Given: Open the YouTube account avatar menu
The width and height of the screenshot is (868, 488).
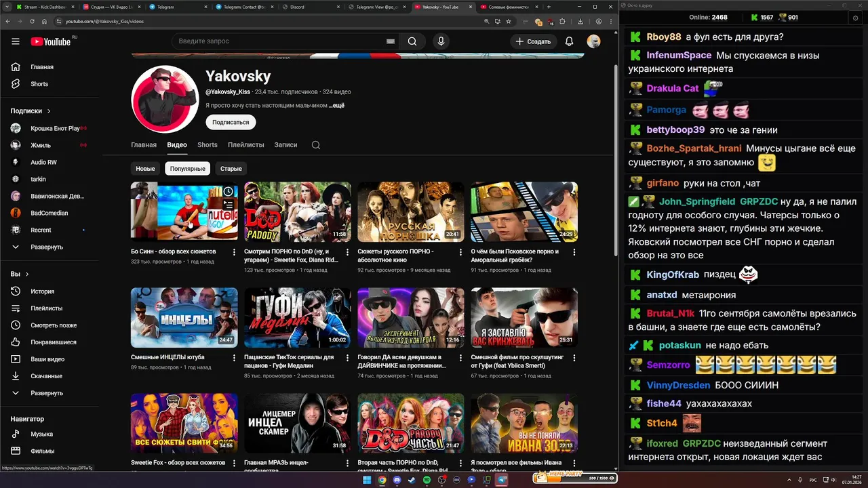Looking at the screenshot, I should [x=593, y=41].
